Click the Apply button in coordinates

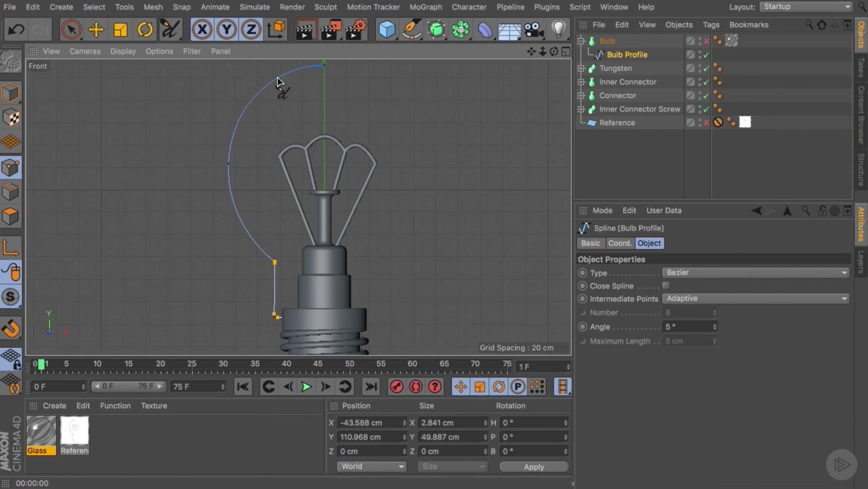pyautogui.click(x=534, y=466)
